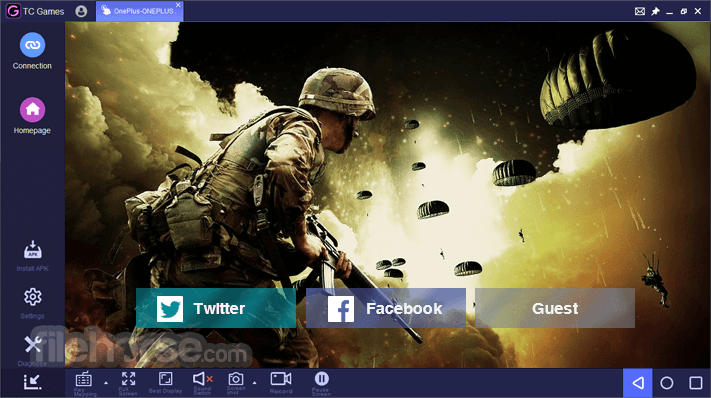
Task: Collapse the sidebar with the arrow icon
Action: click(32, 382)
